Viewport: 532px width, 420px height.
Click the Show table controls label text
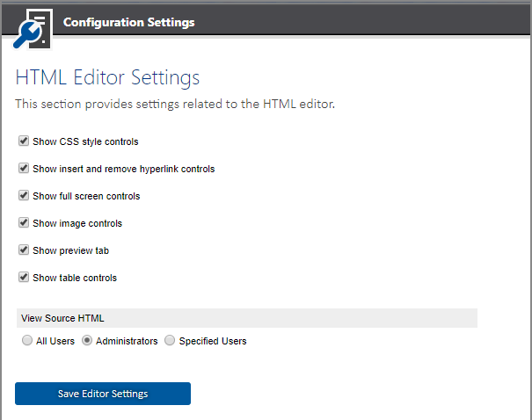[x=75, y=278]
